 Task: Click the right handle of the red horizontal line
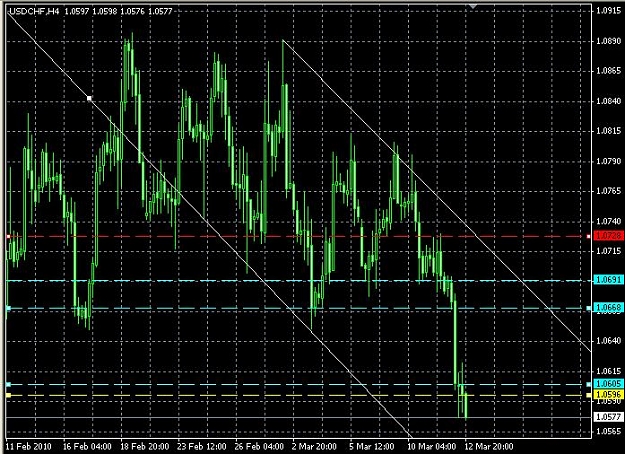[x=589, y=237]
